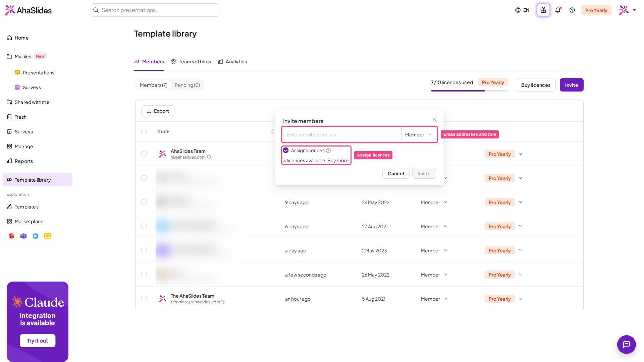Screen dimensions: 644x362
Task: Click the AhaSlides logo in top-left
Action: [x=29, y=10]
